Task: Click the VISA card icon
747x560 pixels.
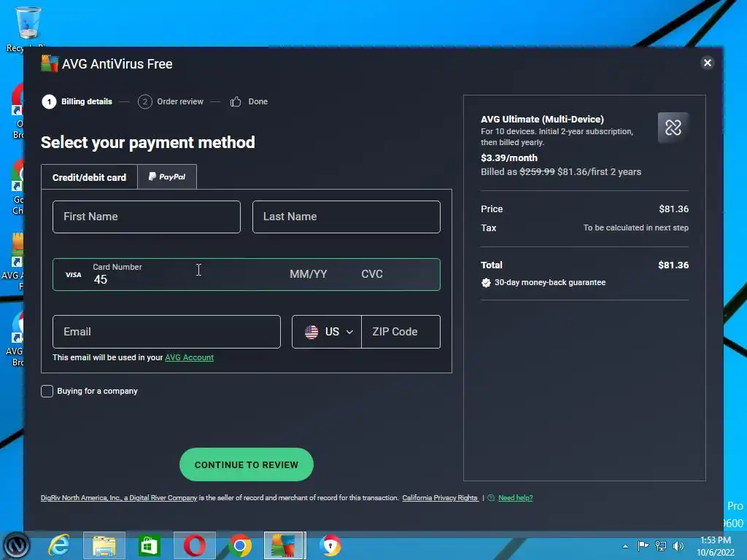Action: click(x=74, y=275)
